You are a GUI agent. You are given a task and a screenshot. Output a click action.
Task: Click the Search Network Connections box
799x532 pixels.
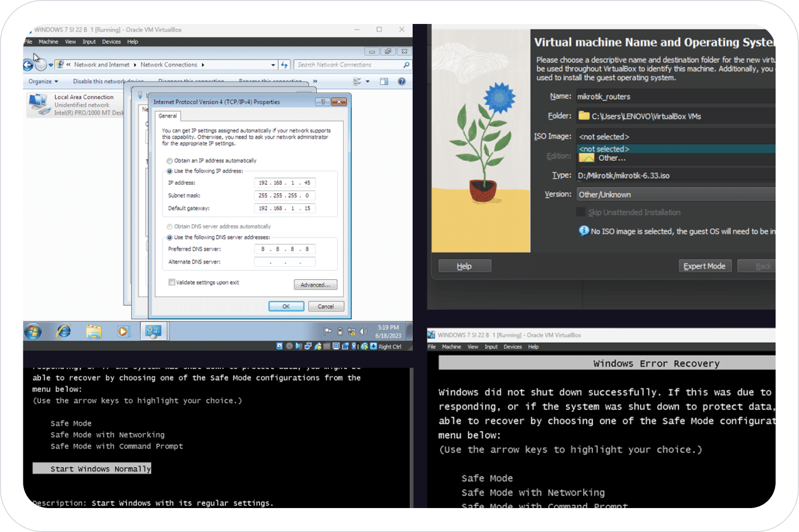(x=352, y=65)
